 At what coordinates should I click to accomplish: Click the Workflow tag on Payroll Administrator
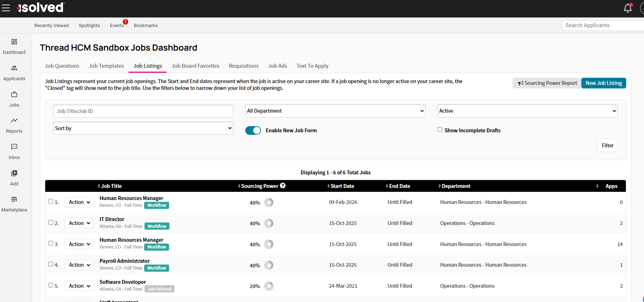coord(157,268)
